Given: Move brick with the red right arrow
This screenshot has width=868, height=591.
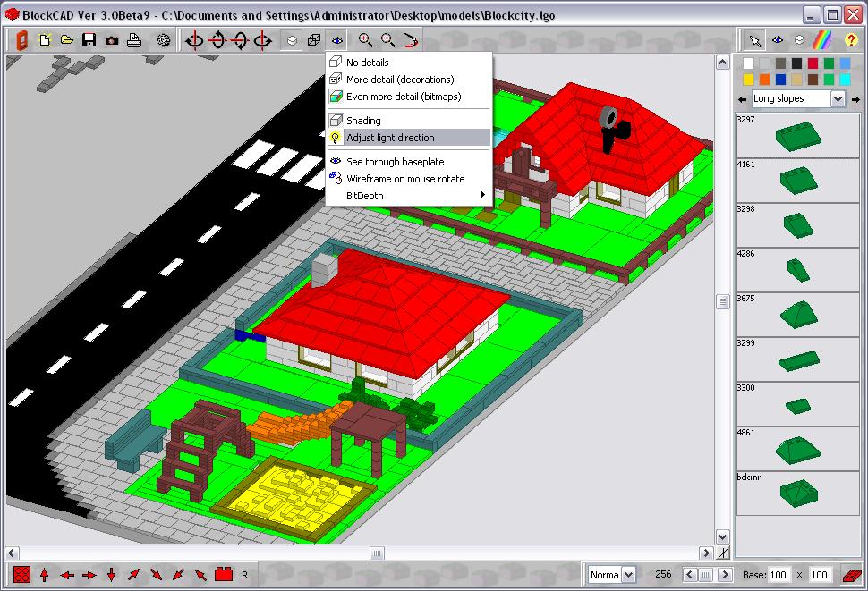Looking at the screenshot, I should [89, 576].
